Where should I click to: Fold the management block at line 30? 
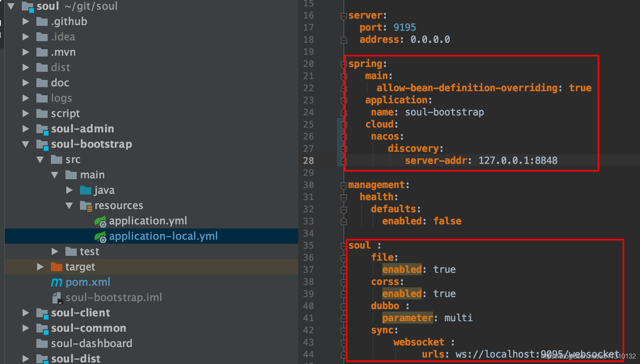[x=344, y=186]
